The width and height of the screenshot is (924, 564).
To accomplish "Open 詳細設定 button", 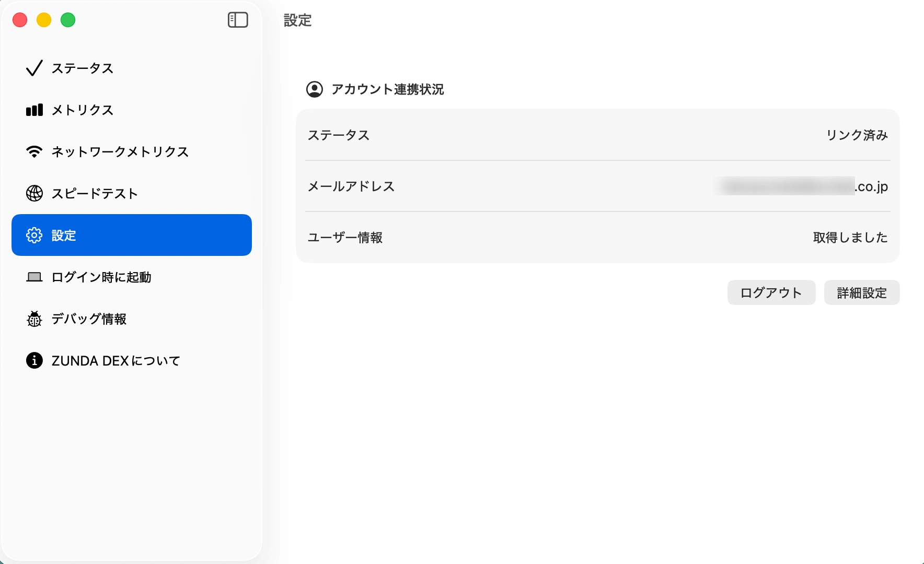I will coord(861,292).
